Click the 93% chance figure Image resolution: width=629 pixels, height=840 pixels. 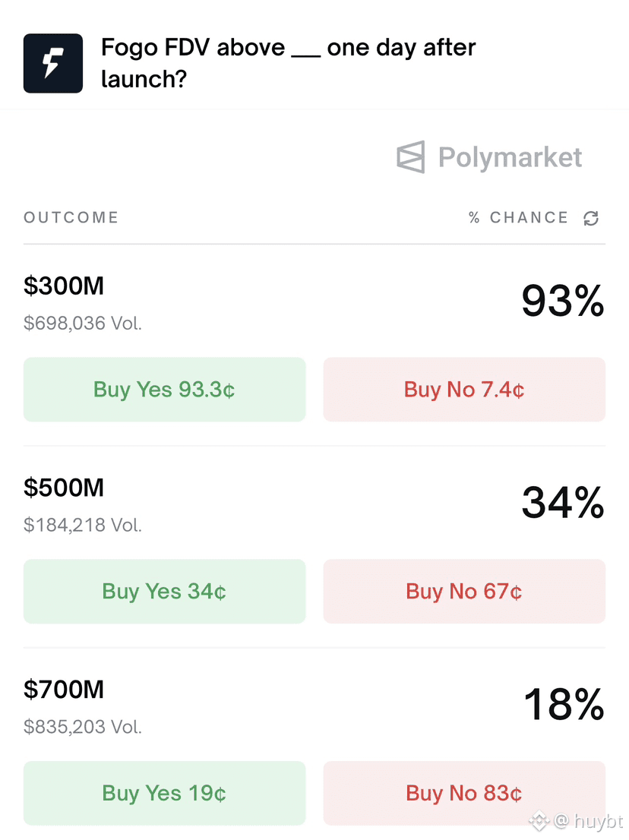(x=562, y=302)
